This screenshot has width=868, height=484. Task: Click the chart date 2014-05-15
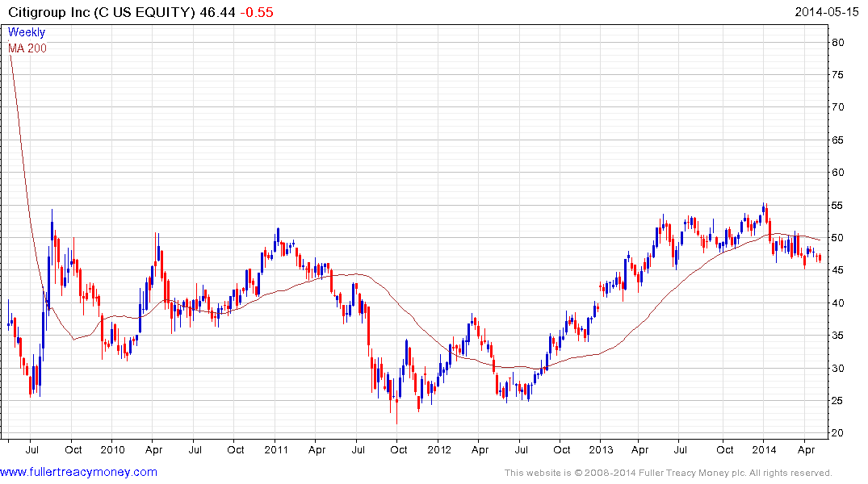tap(827, 11)
